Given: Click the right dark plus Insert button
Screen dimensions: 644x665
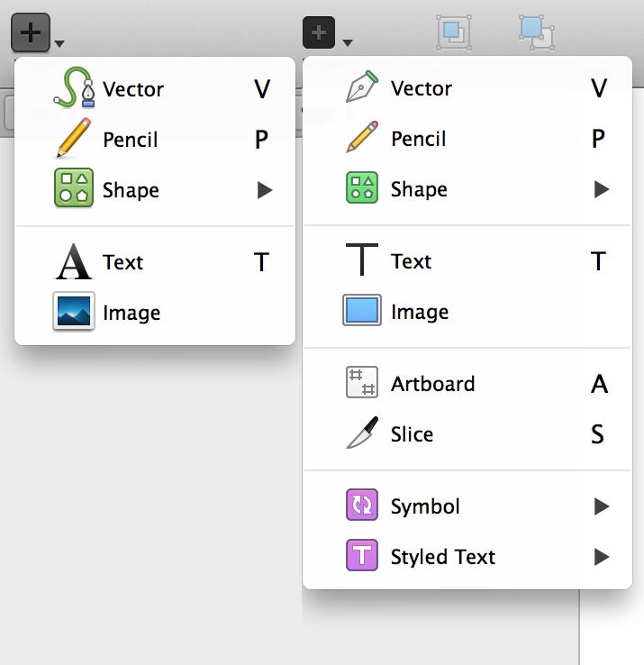Looking at the screenshot, I should point(319,32).
